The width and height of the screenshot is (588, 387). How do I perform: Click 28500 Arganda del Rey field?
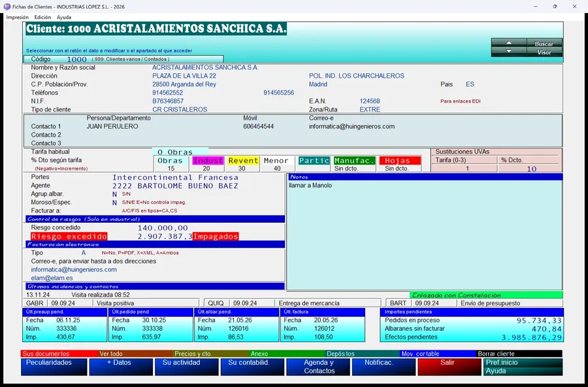(x=184, y=84)
